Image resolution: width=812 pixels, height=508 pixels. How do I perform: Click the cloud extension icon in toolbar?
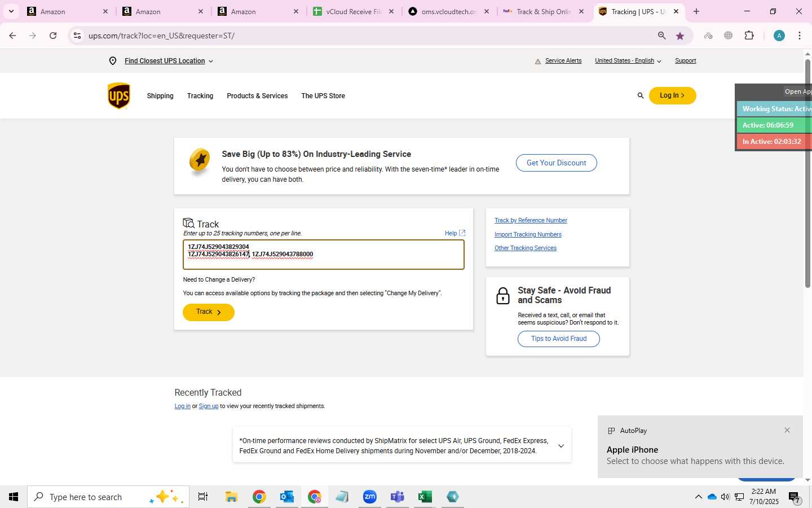[708, 36]
